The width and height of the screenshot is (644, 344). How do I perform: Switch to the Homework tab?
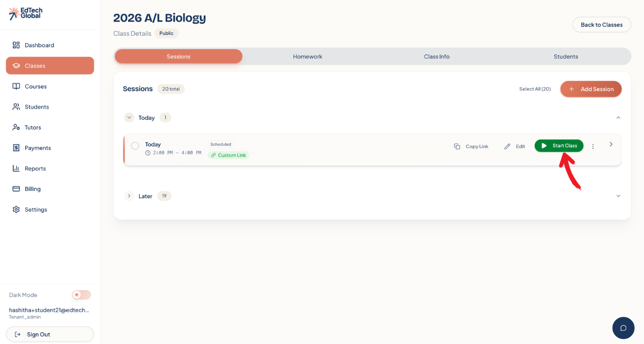point(307,56)
